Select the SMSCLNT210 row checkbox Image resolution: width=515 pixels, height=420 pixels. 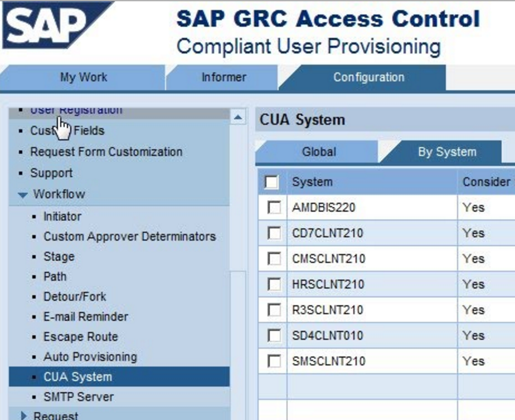coord(274,362)
